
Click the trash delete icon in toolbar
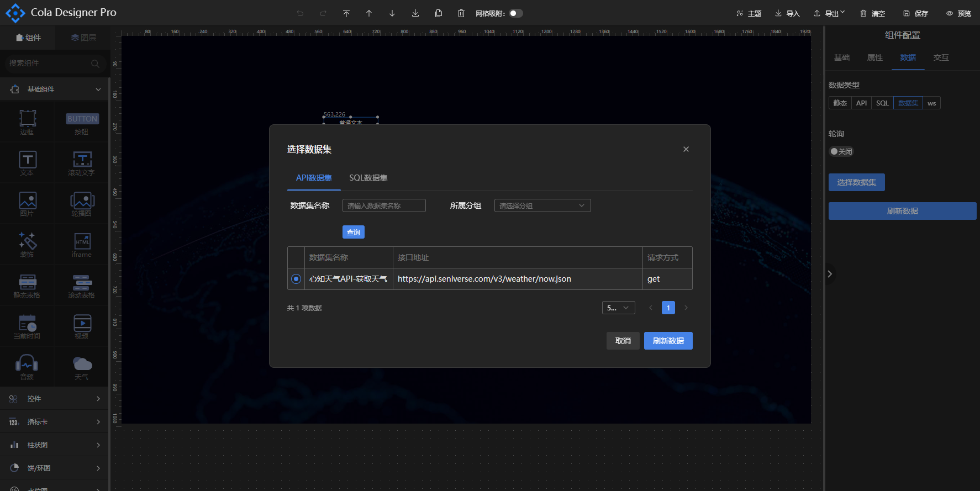tap(461, 13)
